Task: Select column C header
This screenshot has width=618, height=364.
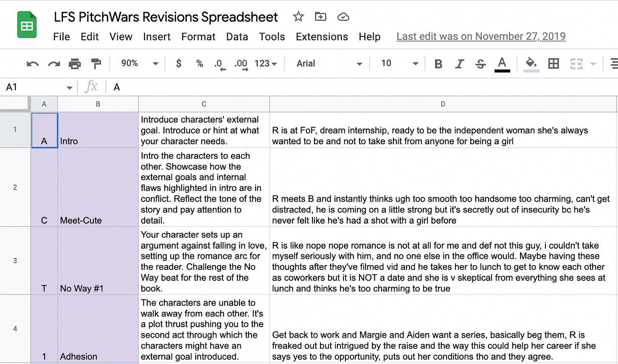Action: pyautogui.click(x=204, y=104)
